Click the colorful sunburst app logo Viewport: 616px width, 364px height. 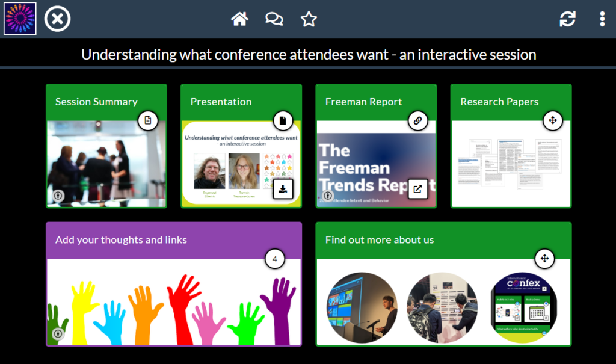click(x=20, y=19)
